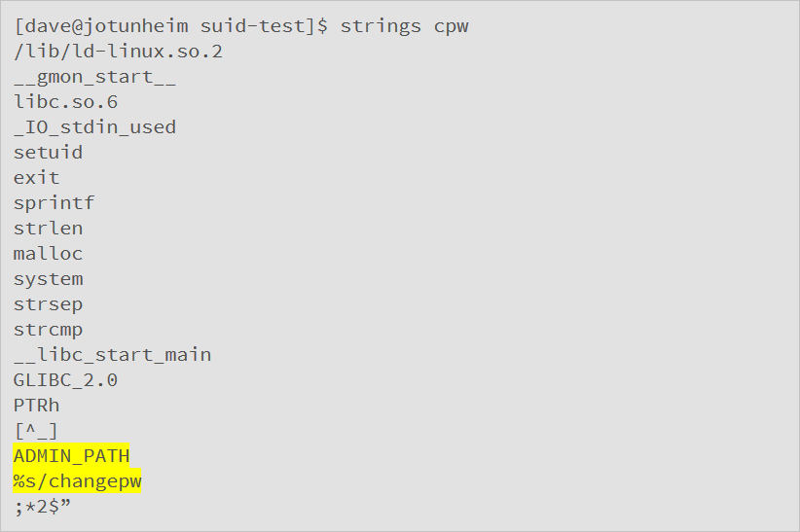This screenshot has height=532, width=800.
Task: Click the highlighted %s/changepw text
Action: [77, 481]
